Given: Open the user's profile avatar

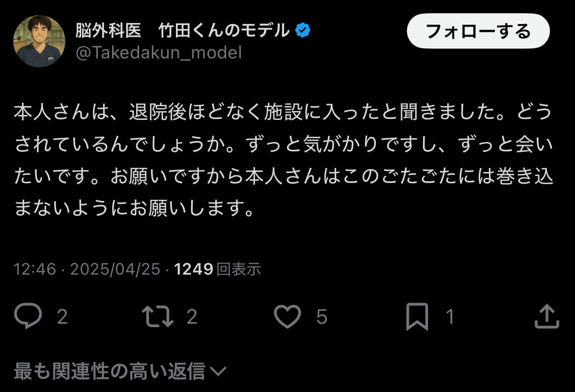Looking at the screenshot, I should [x=39, y=41].
